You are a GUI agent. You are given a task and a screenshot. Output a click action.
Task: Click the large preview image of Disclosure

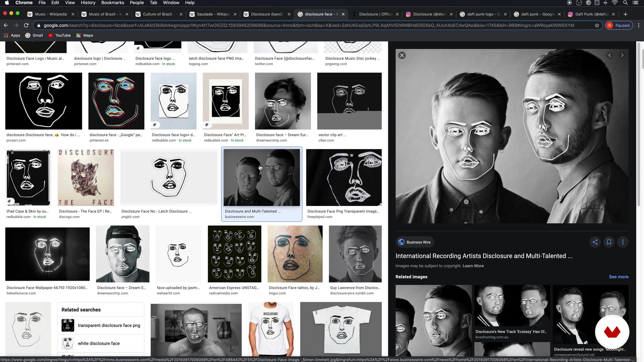[x=512, y=136]
